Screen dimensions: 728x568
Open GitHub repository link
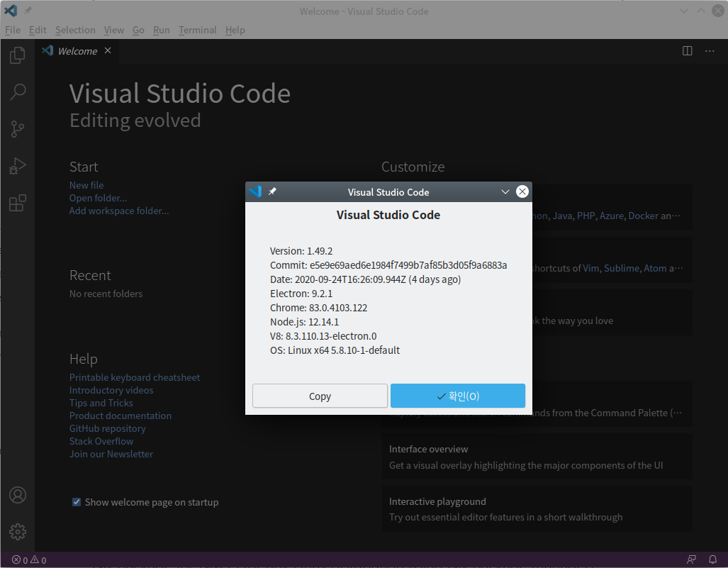[x=107, y=428]
